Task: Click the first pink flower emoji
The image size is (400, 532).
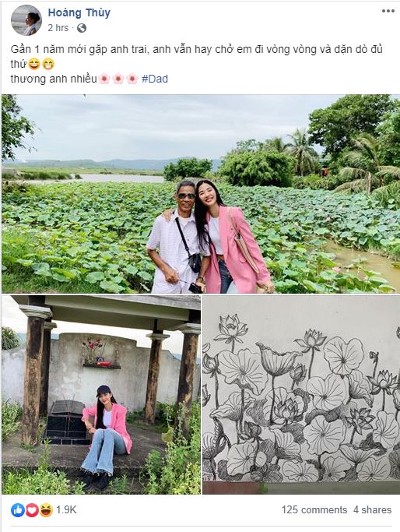Action: [x=104, y=79]
